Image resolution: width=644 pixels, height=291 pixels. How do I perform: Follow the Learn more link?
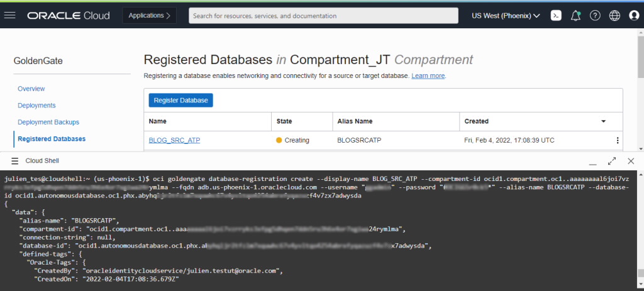(x=428, y=76)
